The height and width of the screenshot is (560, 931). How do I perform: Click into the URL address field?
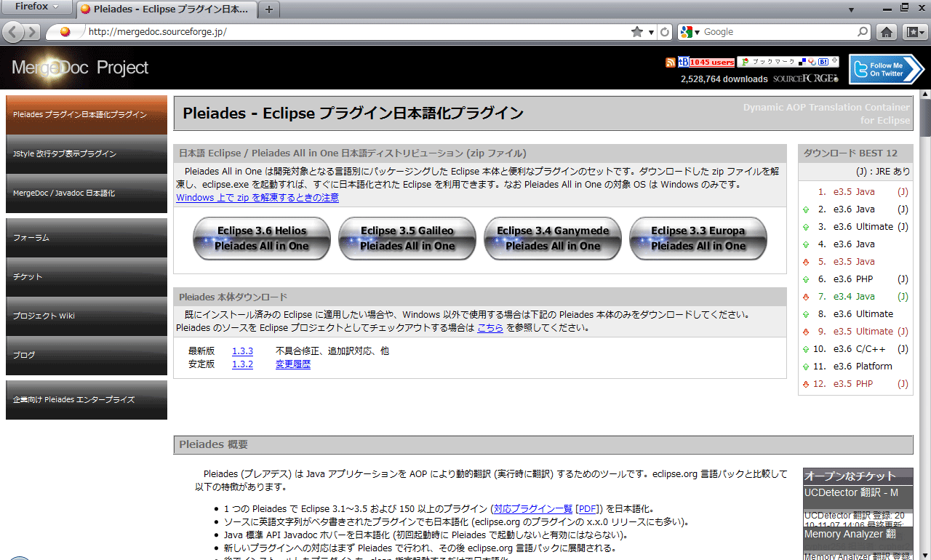356,32
